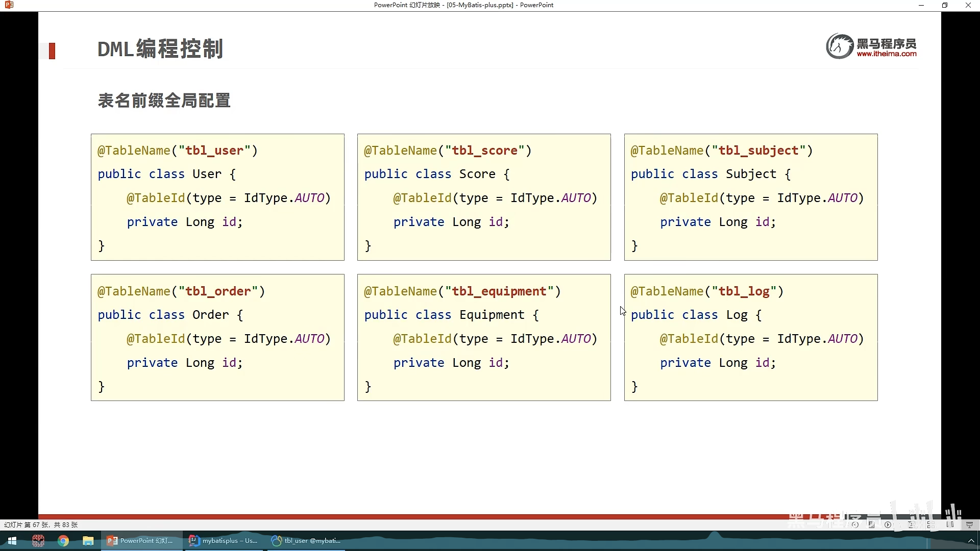980x551 pixels.
Task: Select the PowerPoint taskbar button
Action: [141, 541]
